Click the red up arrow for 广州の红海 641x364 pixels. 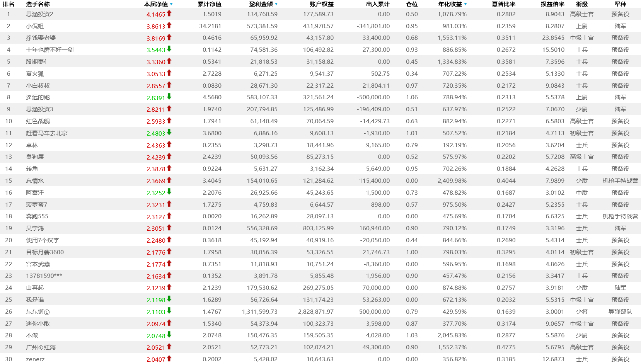point(169,347)
